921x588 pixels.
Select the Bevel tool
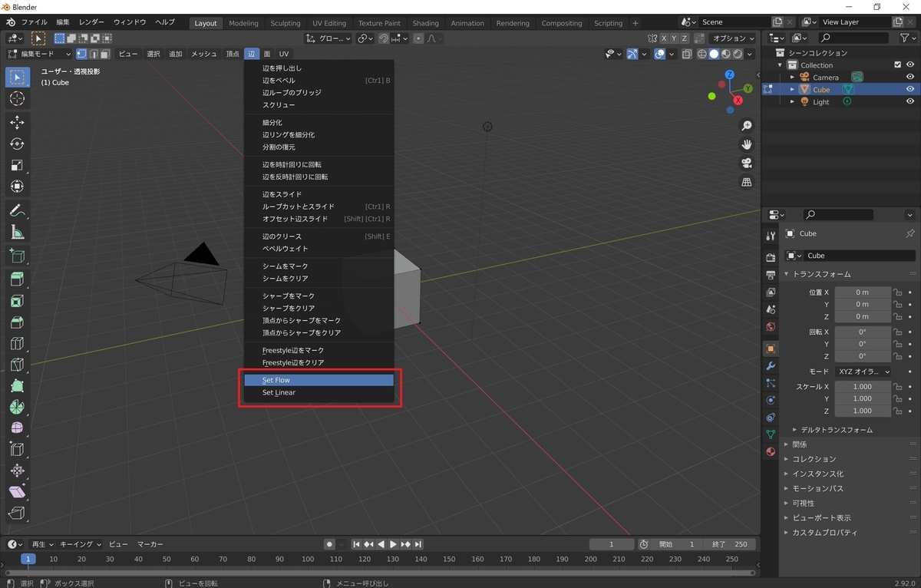[17, 322]
